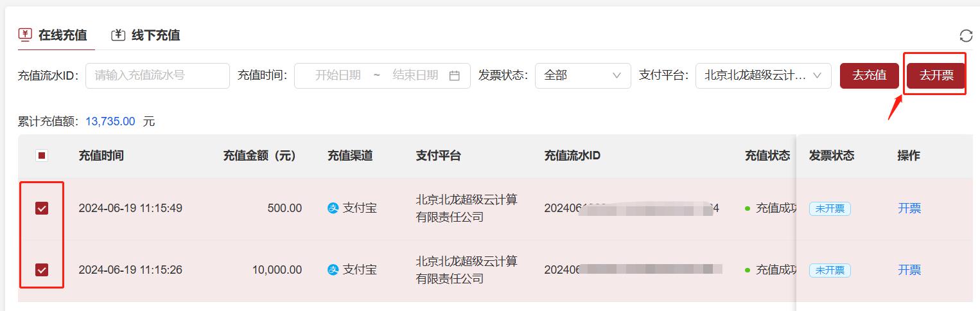Click the calendar icon in date range field
The width and height of the screenshot is (980, 311).
click(x=455, y=75)
